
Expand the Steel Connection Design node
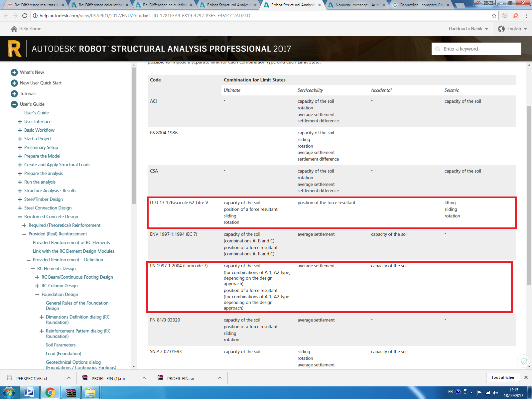click(20, 208)
